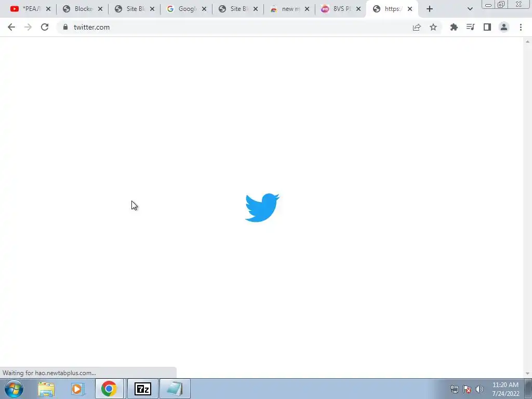532x399 pixels.
Task: Open Windows Media Player from taskbar
Action: (78, 389)
